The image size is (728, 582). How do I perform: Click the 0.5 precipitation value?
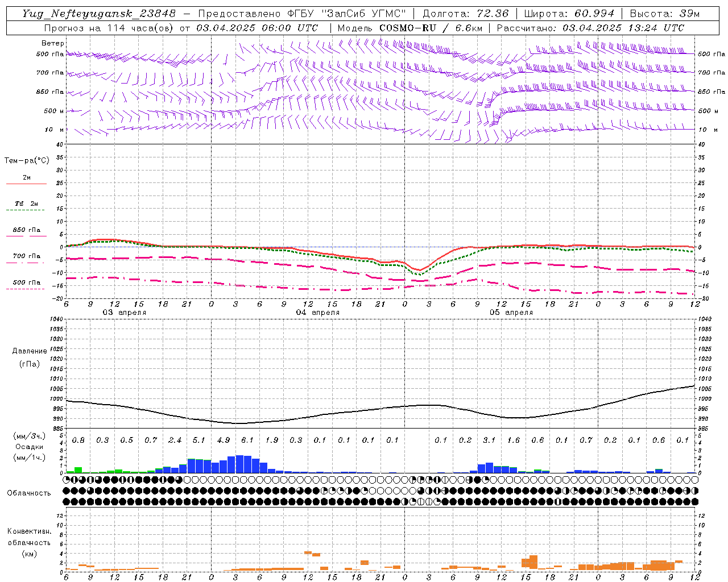click(127, 440)
